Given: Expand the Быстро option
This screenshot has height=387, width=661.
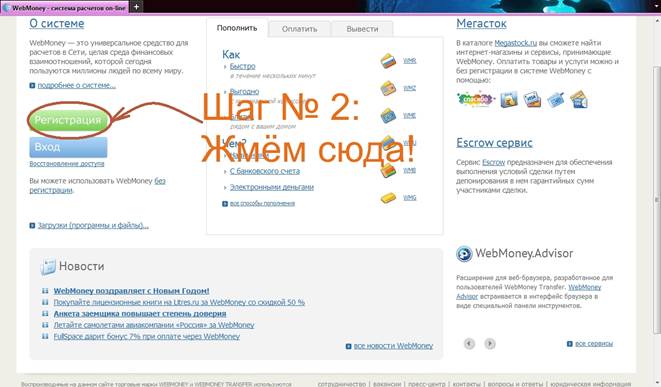Looking at the screenshot, I should (x=242, y=66).
